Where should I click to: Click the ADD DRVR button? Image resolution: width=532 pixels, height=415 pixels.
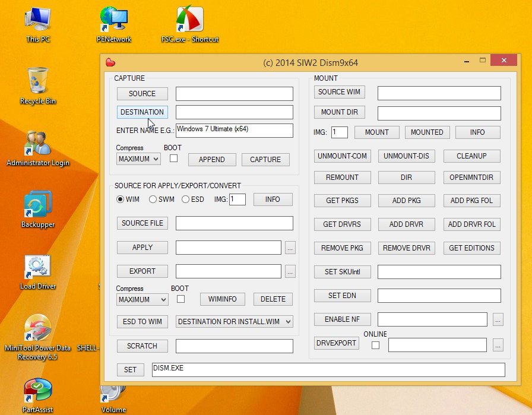tap(407, 224)
